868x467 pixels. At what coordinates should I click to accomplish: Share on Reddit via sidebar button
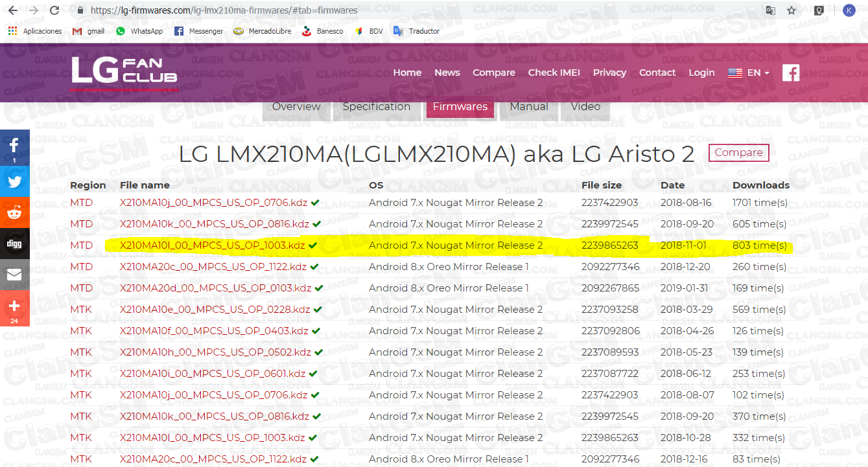[x=14, y=212]
